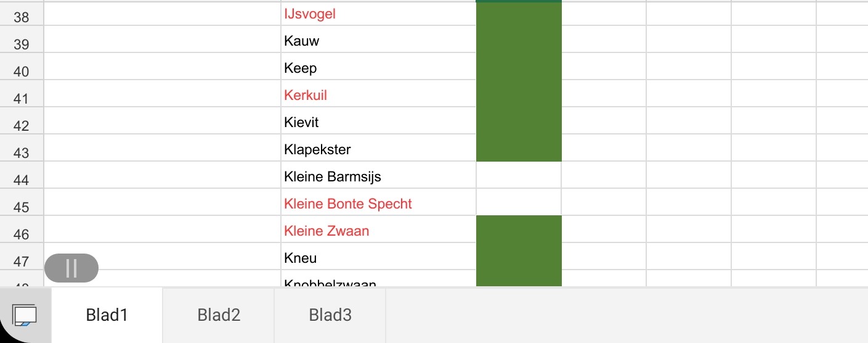
Task: Select the Kleine Barmsijs cell
Action: pyautogui.click(x=378, y=176)
